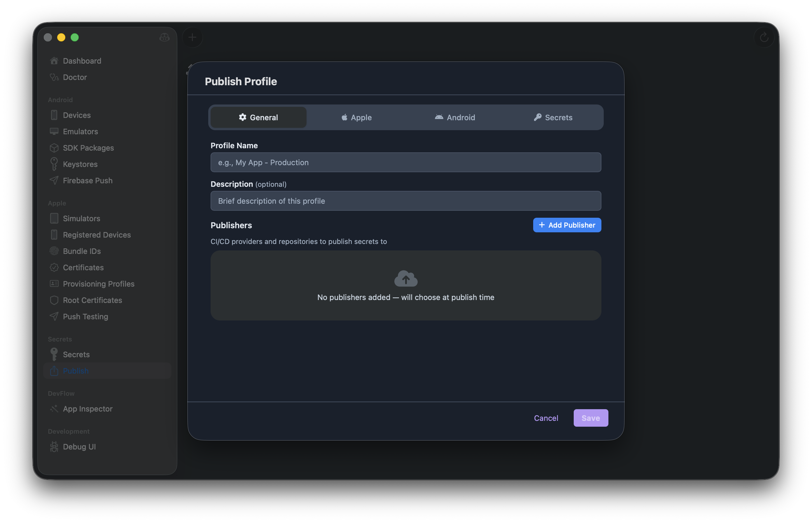This screenshot has height=523, width=812.
Task: Open Debug UI
Action: (107, 447)
